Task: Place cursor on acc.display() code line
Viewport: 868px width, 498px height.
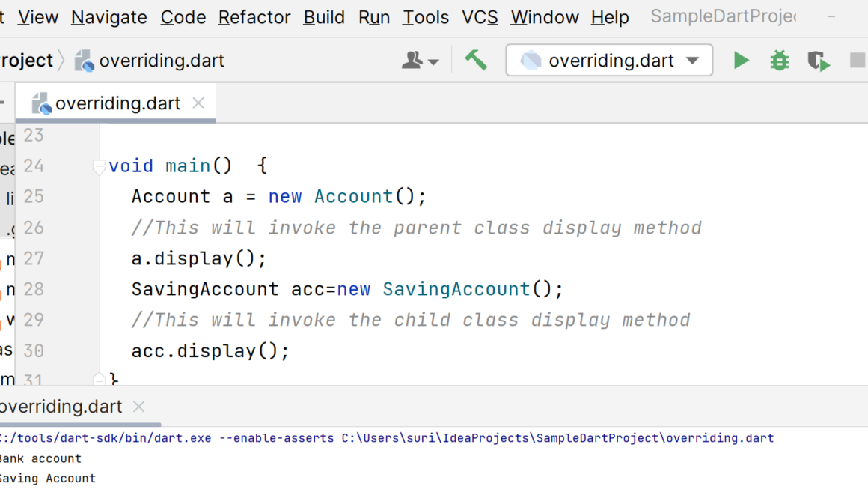Action: pyautogui.click(x=210, y=350)
